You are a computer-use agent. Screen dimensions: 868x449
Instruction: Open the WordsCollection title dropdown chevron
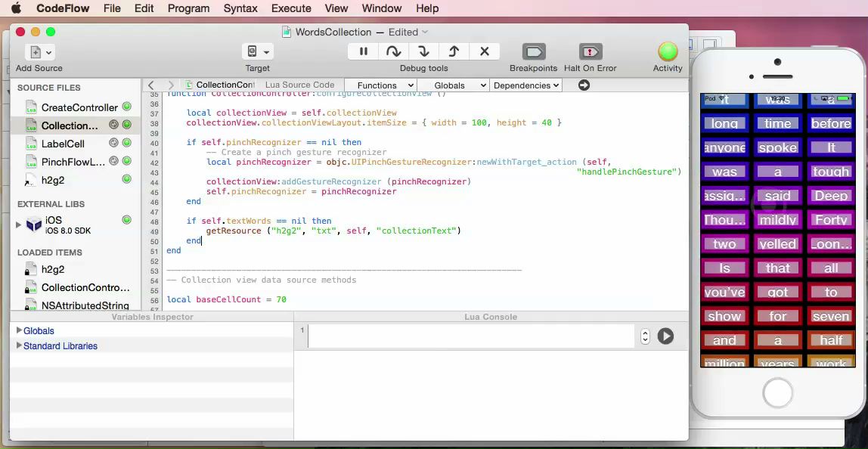tap(425, 32)
